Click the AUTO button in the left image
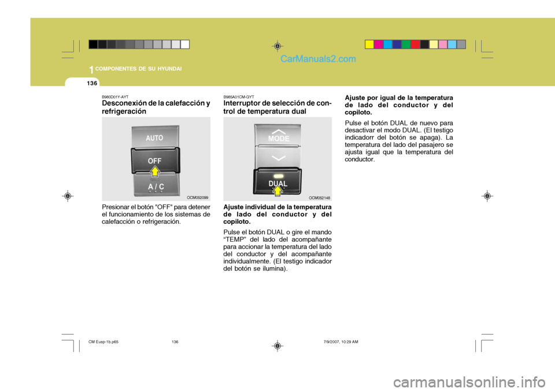 point(155,137)
